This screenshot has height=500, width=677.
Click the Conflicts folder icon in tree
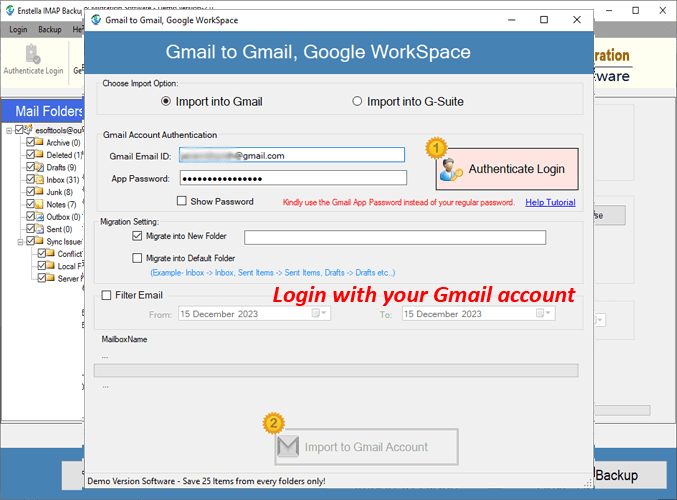coord(50,253)
